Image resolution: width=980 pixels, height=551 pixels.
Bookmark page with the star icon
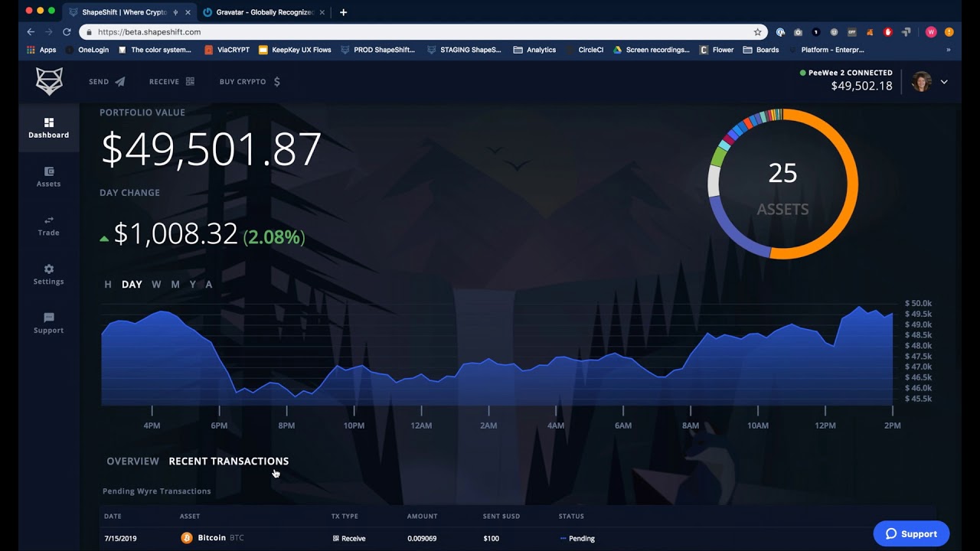tap(757, 32)
